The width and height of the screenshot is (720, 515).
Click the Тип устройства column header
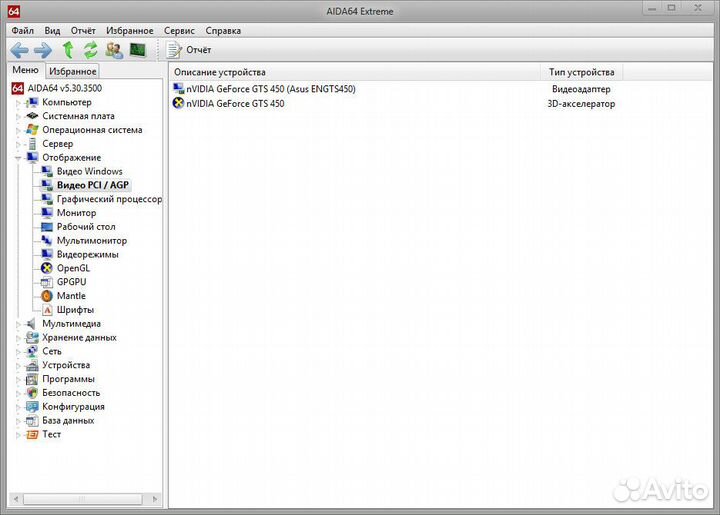581,72
